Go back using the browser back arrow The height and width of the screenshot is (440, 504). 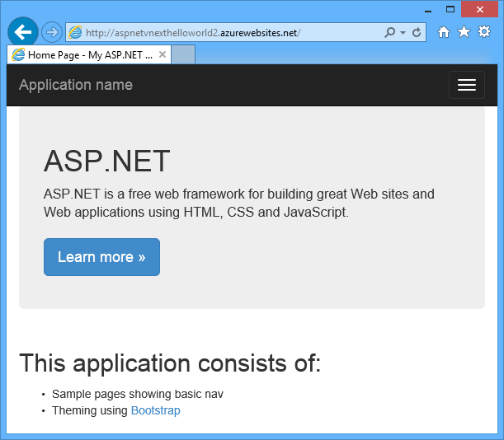click(23, 32)
